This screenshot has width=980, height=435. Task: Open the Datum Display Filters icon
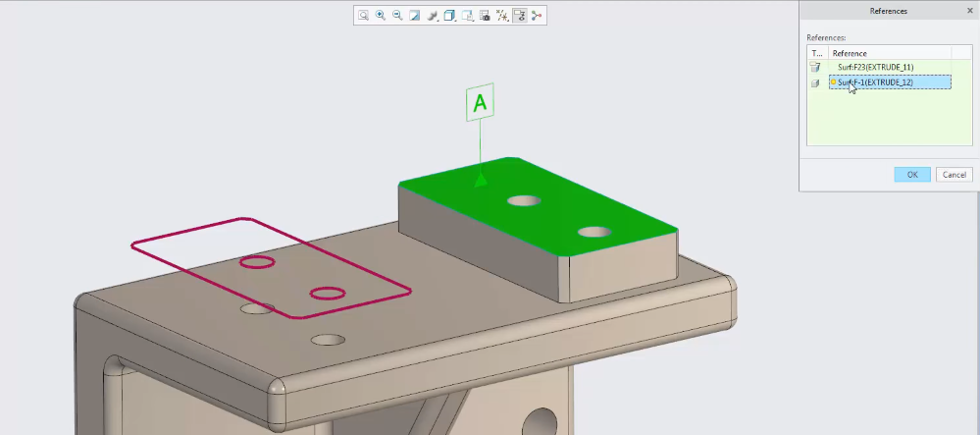point(502,16)
